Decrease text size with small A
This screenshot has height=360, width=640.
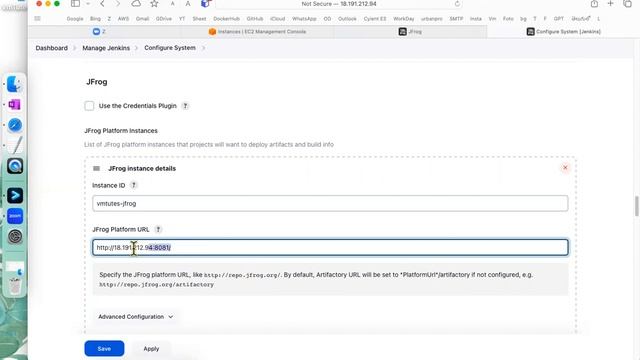(x=173, y=4)
